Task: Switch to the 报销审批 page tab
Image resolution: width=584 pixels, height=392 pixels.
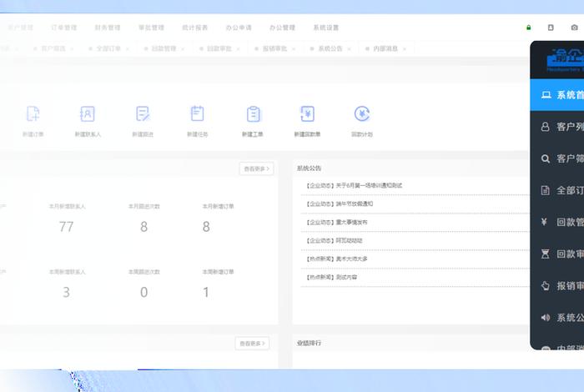Action: (x=274, y=48)
